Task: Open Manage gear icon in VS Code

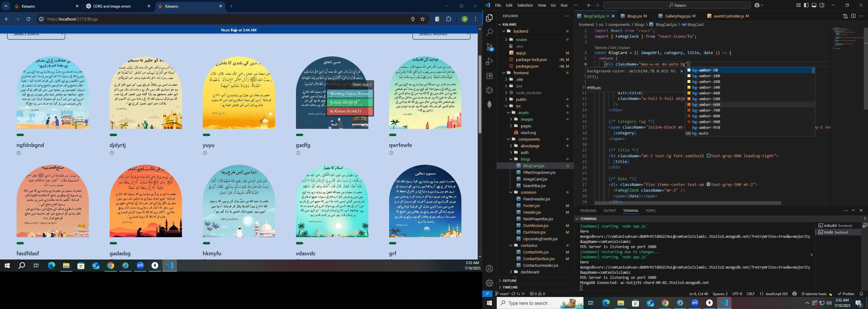Action: 489,283
